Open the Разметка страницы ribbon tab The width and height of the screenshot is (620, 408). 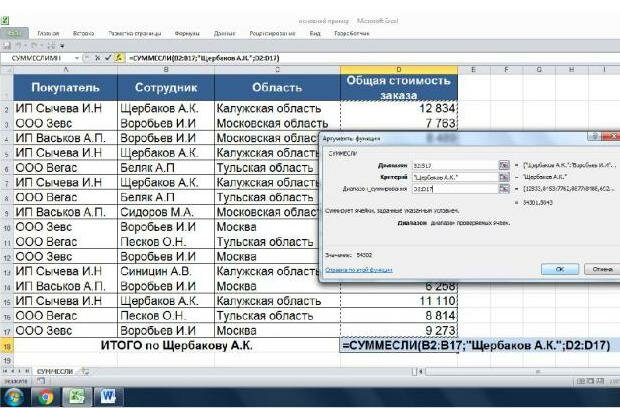[134, 34]
